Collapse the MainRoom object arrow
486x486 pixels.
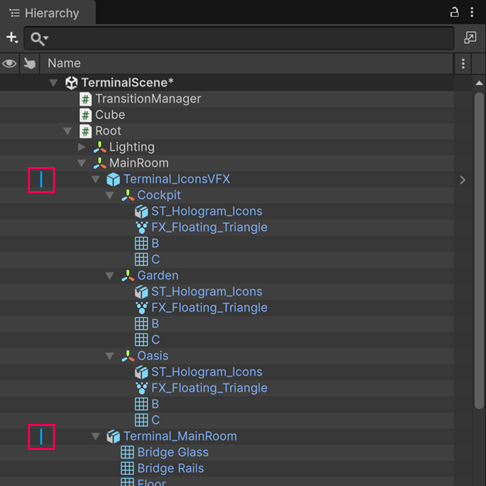[x=82, y=163]
